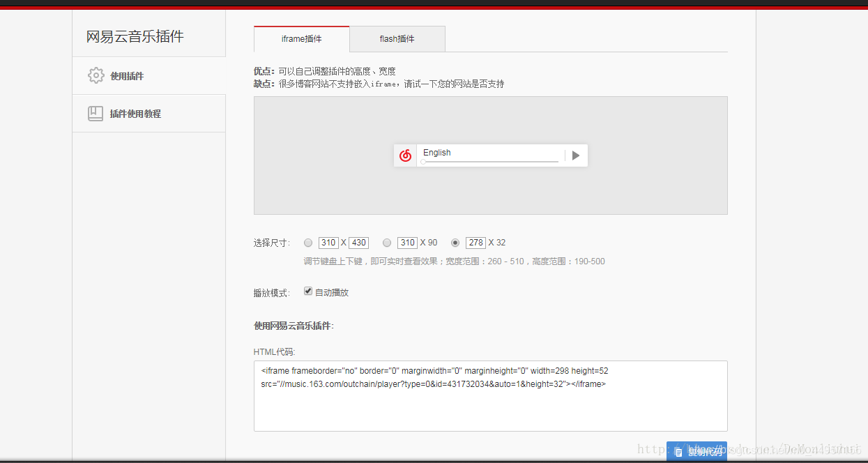Image resolution: width=868 pixels, height=463 pixels.
Task: Click the width field of the 310 X 430 option
Action: point(328,243)
